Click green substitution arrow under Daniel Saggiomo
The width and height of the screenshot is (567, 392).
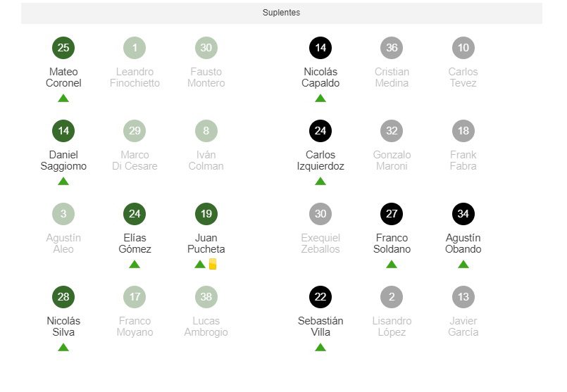(x=63, y=182)
